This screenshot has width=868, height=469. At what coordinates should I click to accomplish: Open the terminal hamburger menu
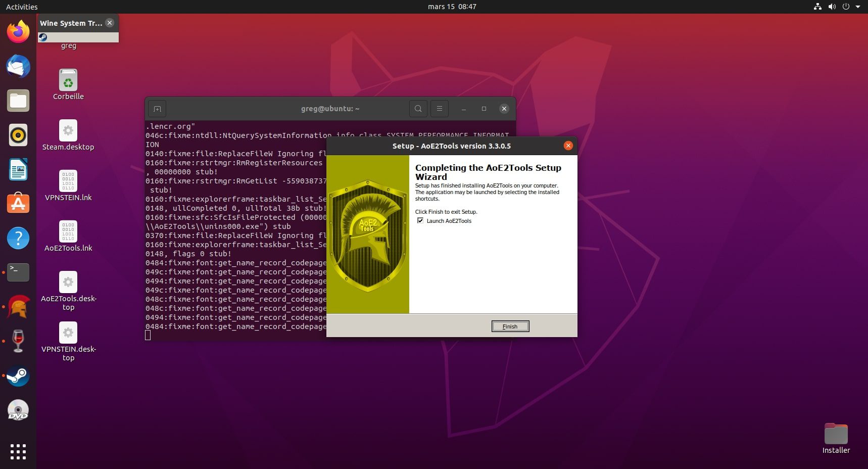click(440, 109)
